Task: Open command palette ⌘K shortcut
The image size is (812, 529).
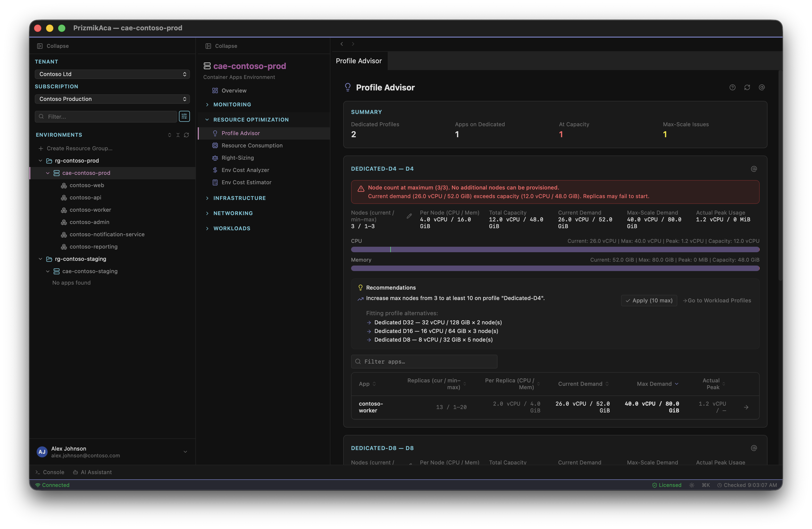Action: (706, 485)
